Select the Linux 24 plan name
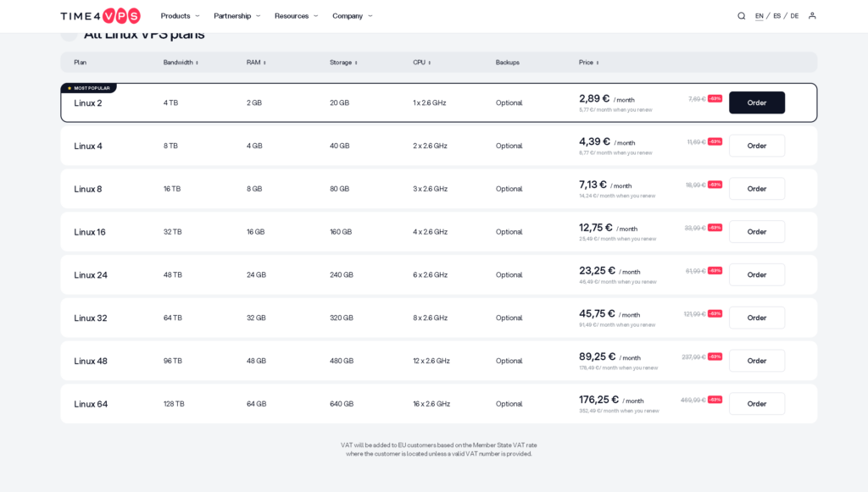 [x=91, y=275]
